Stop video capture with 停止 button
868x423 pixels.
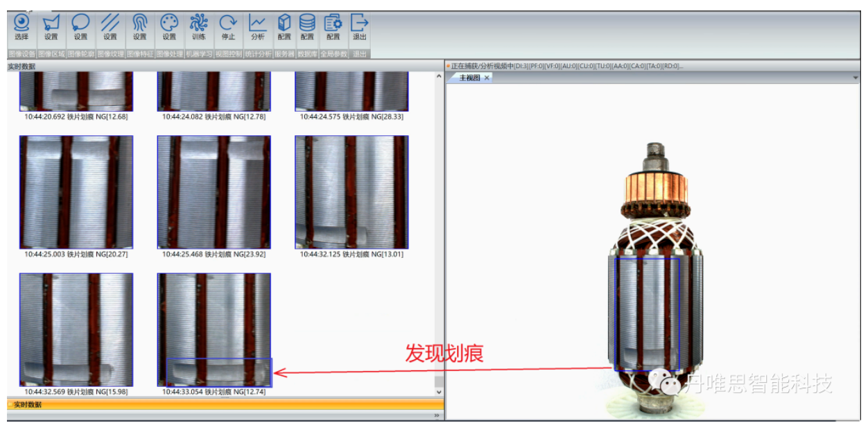228,27
